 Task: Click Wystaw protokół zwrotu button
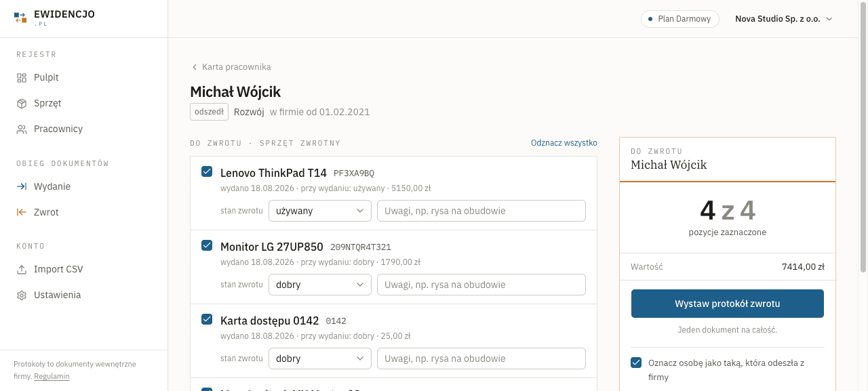coord(728,304)
